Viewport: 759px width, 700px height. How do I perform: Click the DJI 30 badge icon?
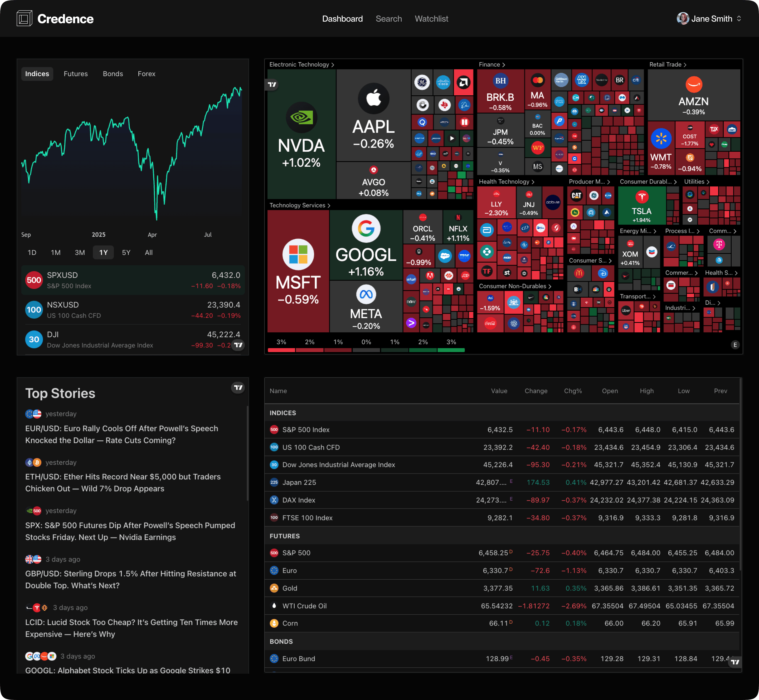[34, 339]
